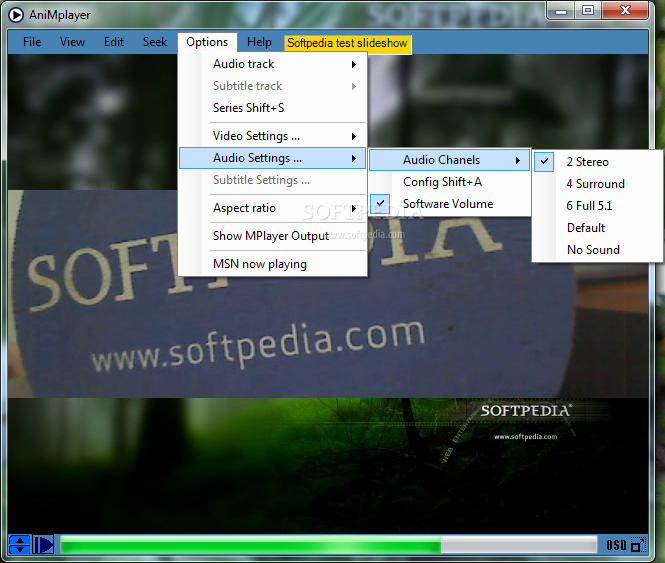Image resolution: width=665 pixels, height=563 pixels.
Task: Click the disabled Subtitle Settings entry
Action: pos(273,180)
